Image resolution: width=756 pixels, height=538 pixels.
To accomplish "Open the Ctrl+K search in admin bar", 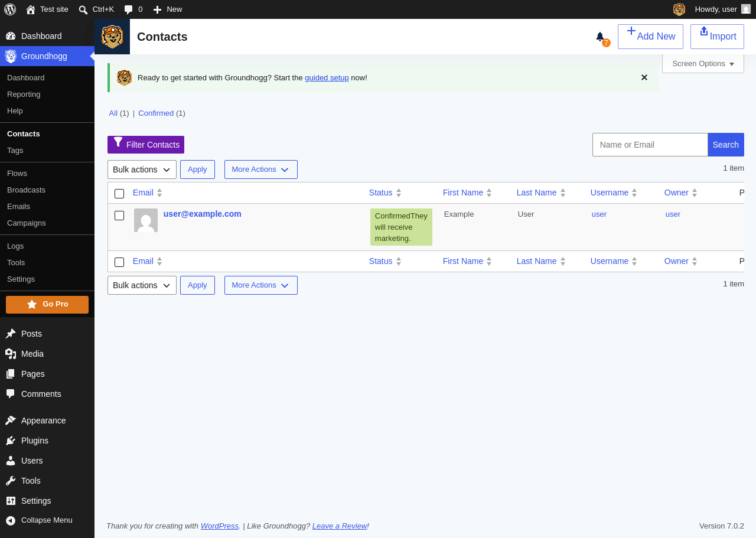I will point(96,9).
